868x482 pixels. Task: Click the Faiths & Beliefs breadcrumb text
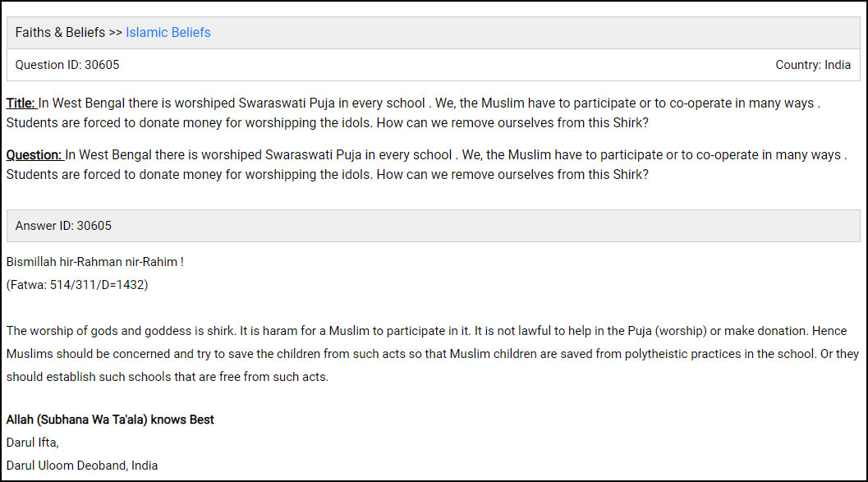pos(60,33)
